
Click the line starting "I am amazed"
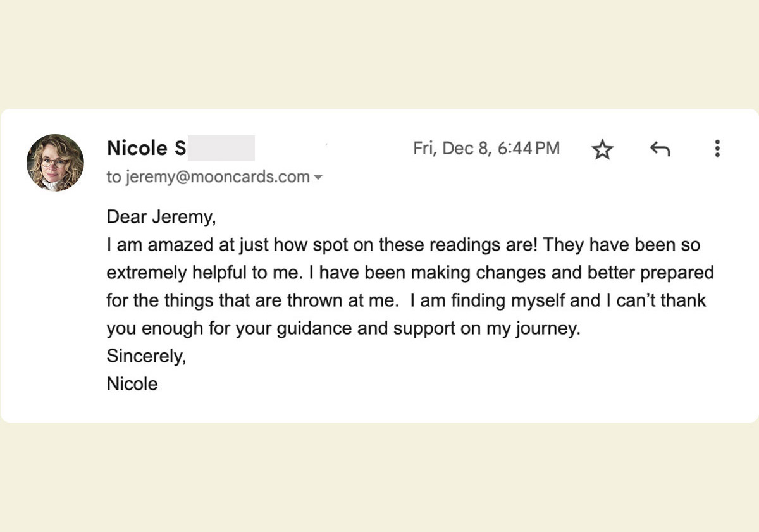point(404,245)
